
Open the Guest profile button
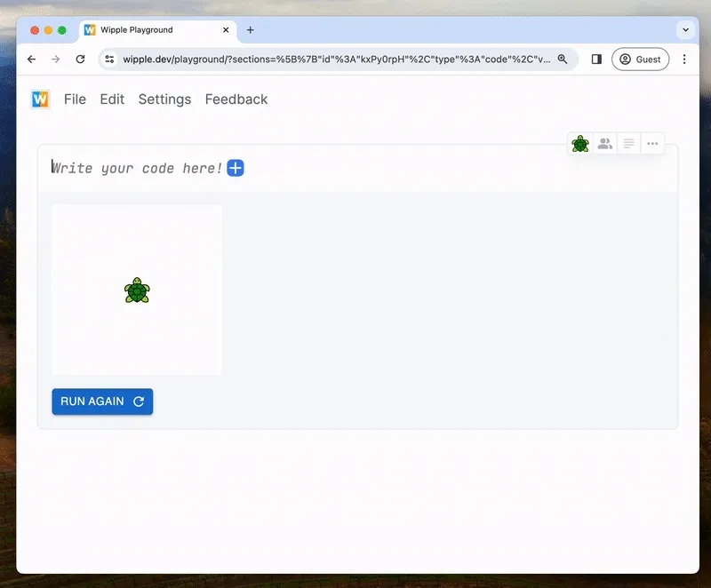pyautogui.click(x=640, y=60)
